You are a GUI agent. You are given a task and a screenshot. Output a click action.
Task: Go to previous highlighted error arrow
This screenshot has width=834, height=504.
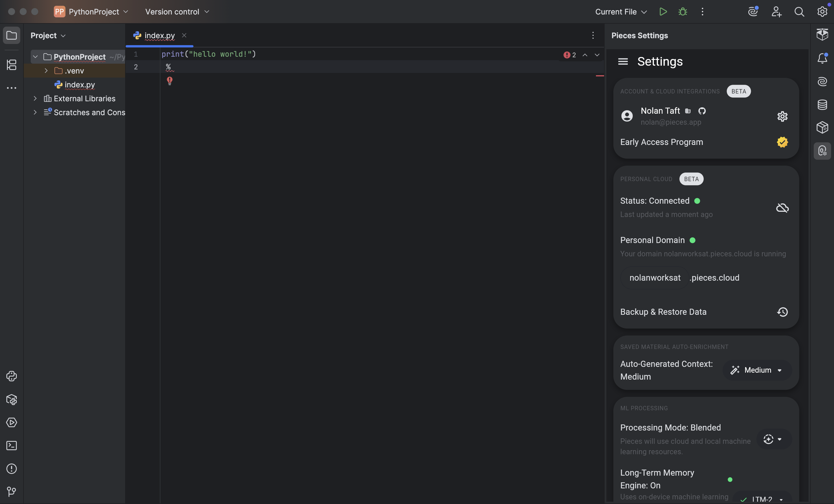pos(585,55)
